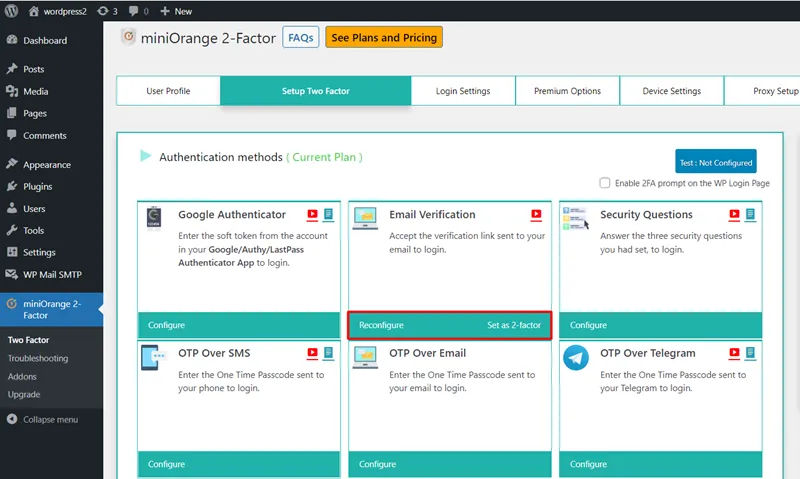The image size is (800, 479).
Task: Open the New content menu
Action: coord(176,11)
